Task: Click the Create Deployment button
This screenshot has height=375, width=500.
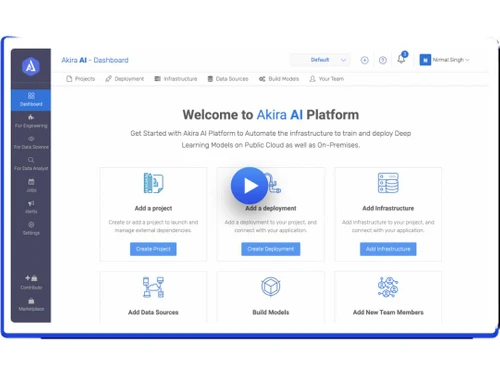Action: 271,249
